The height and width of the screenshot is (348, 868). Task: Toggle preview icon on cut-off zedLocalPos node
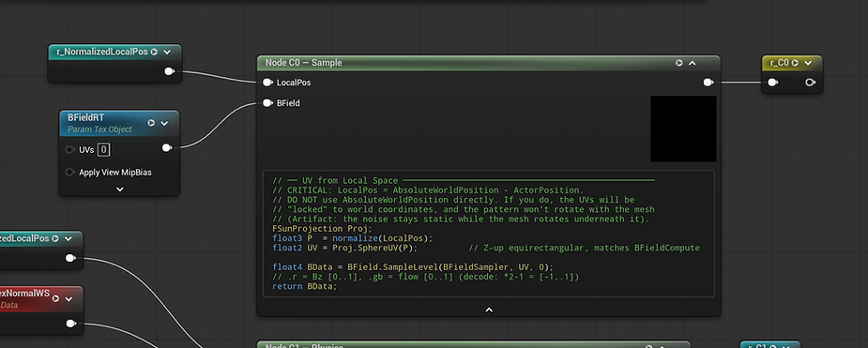click(55, 238)
